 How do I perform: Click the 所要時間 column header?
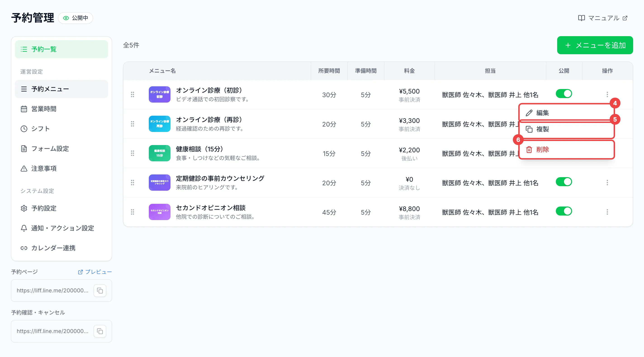pyautogui.click(x=329, y=71)
